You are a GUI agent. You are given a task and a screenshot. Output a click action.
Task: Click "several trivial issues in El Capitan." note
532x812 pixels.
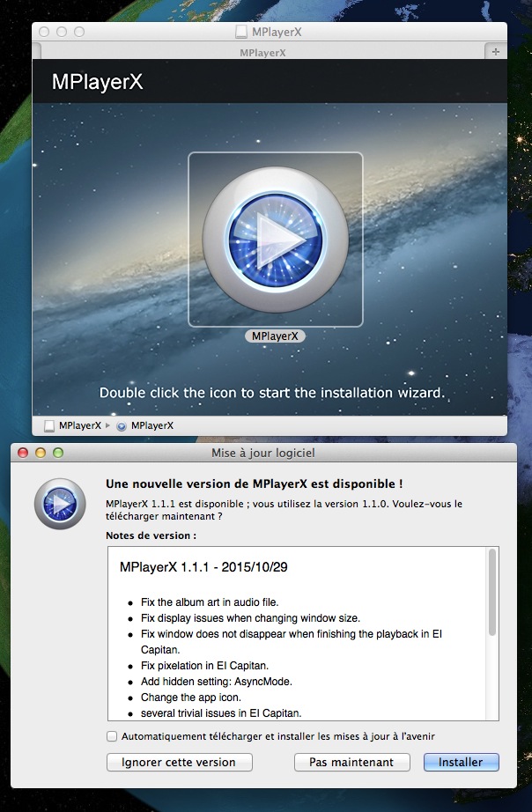pos(221,713)
